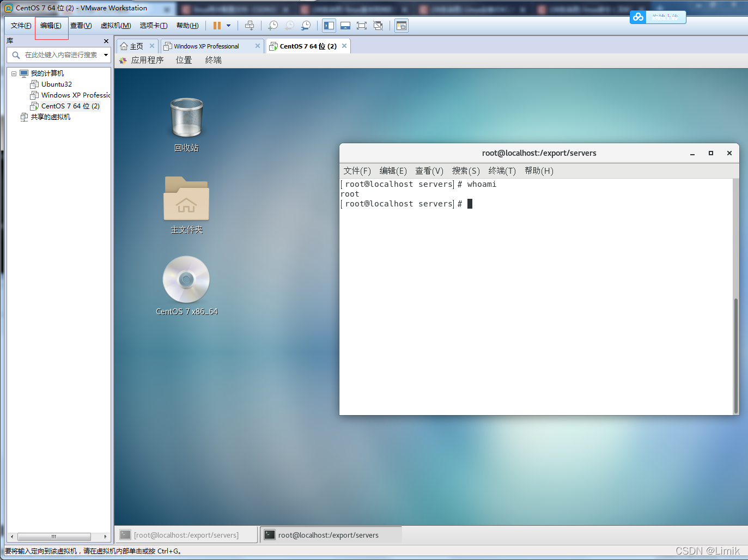The image size is (748, 560).
Task: Open the snapshot manager
Action: point(306,26)
